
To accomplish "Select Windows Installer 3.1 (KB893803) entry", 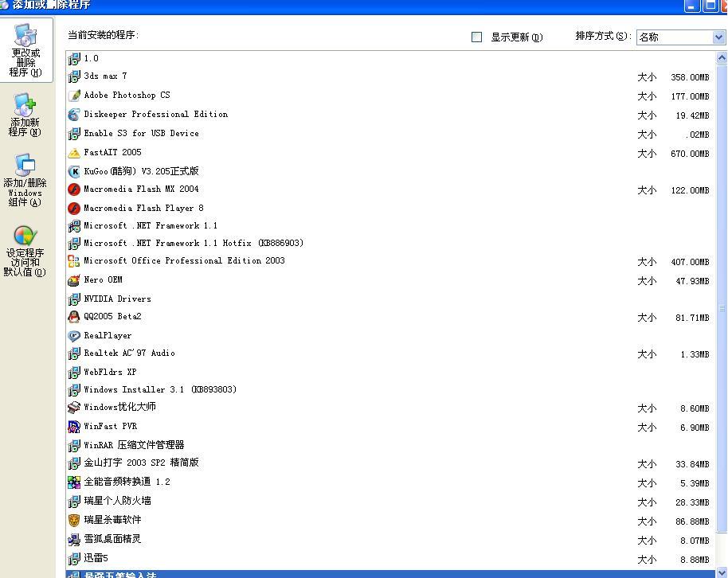I will (390, 390).
